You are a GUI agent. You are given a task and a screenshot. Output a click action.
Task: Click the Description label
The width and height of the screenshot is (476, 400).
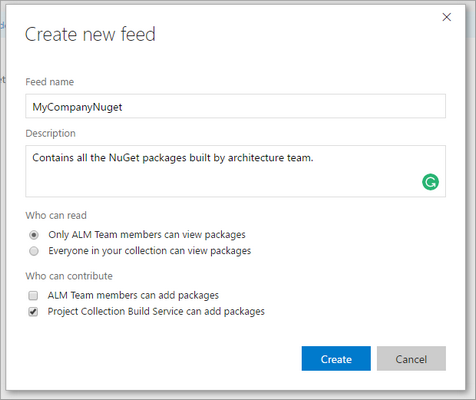[x=51, y=133]
